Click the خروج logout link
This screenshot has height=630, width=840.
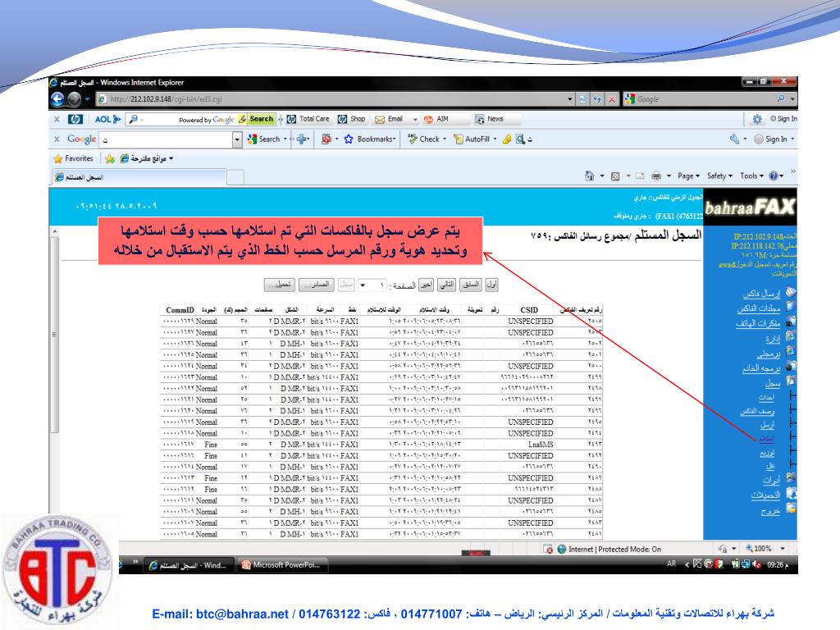(x=771, y=512)
